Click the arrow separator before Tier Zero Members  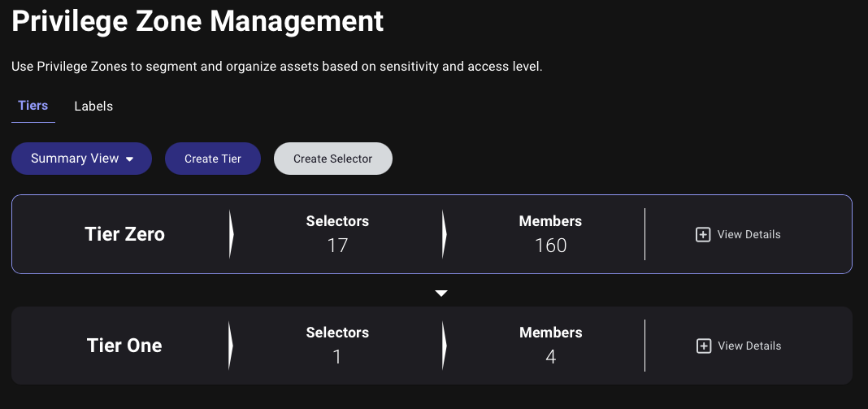[444, 234]
